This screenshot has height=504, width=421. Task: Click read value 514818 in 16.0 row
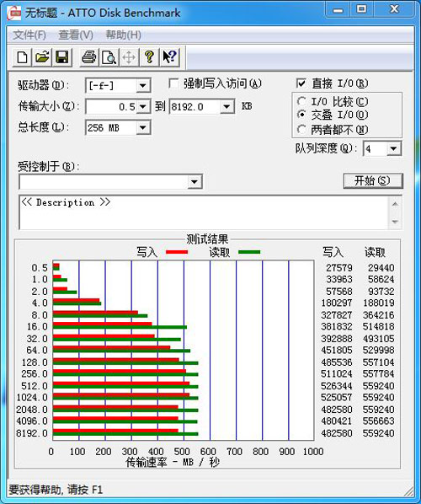(x=378, y=326)
